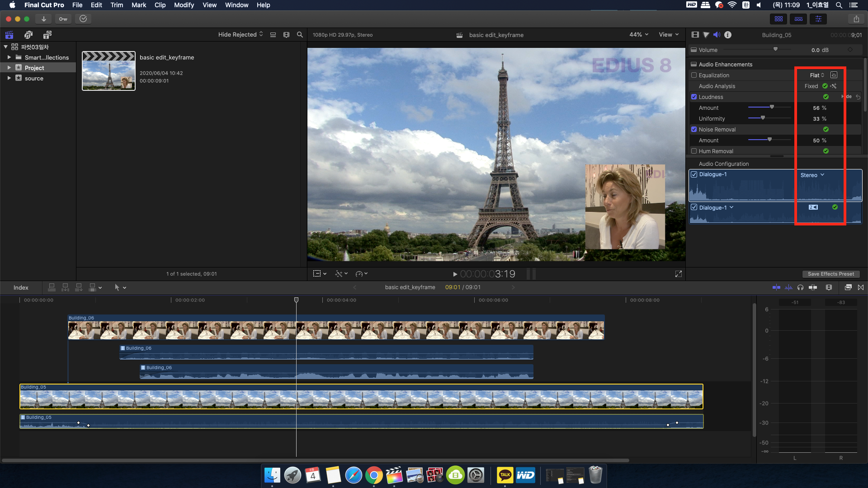The width and height of the screenshot is (868, 488).
Task: Switch to the Audio inspector speaker icon
Action: tap(717, 35)
